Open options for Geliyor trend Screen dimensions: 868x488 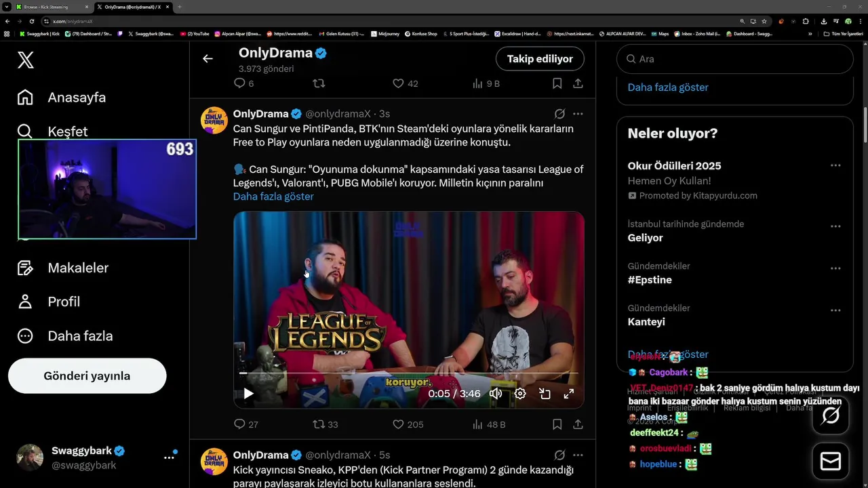pyautogui.click(x=835, y=226)
